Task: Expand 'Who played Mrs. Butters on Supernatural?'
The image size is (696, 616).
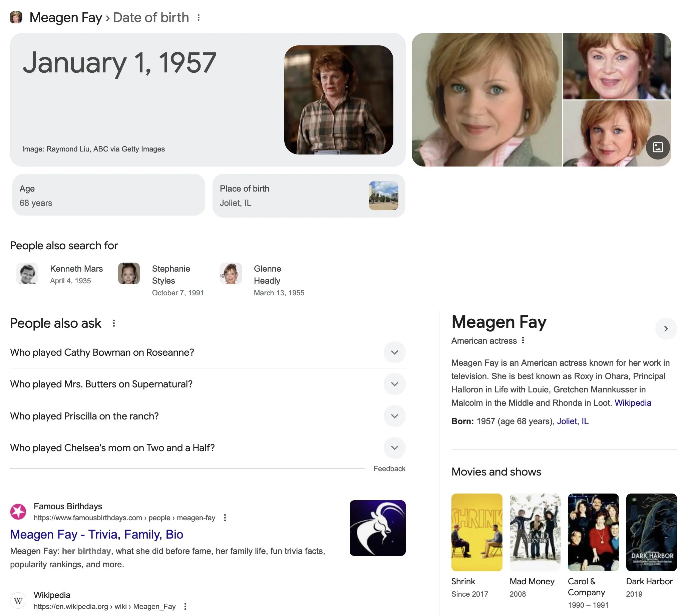Action: tap(394, 384)
